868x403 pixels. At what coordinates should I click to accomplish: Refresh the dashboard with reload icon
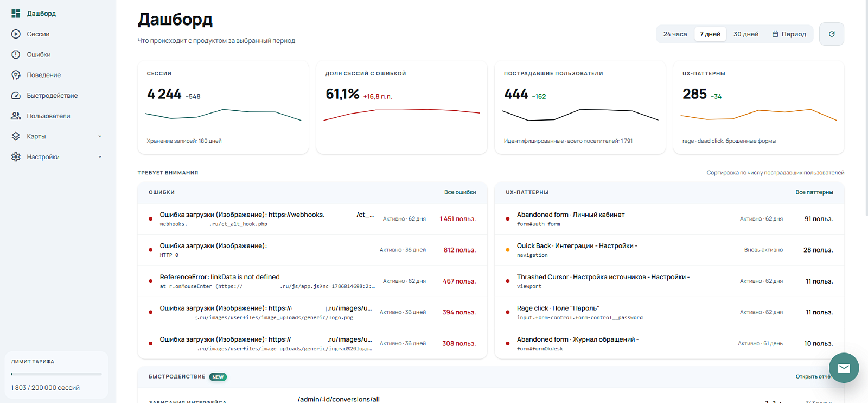pyautogui.click(x=832, y=34)
